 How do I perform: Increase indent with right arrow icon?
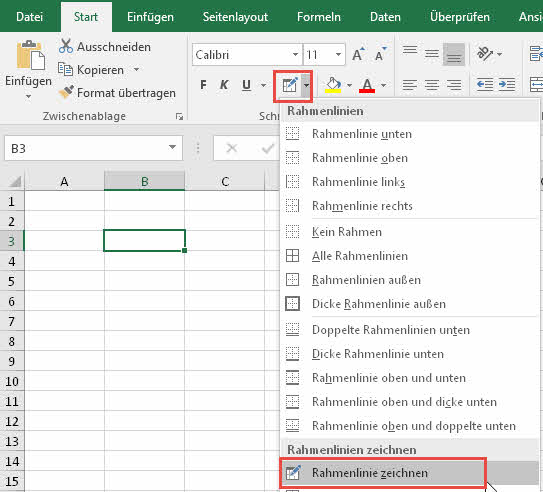coord(507,84)
